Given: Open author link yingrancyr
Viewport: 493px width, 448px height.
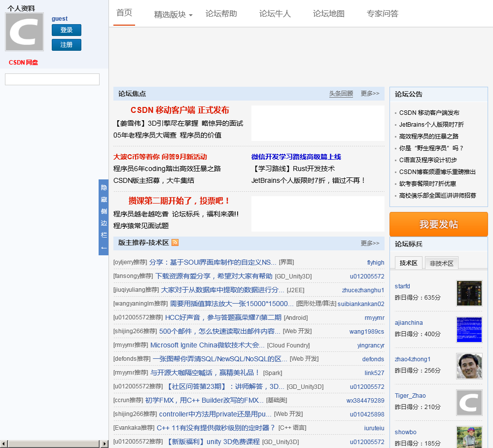Looking at the screenshot, I should pyautogui.click(x=371, y=345).
